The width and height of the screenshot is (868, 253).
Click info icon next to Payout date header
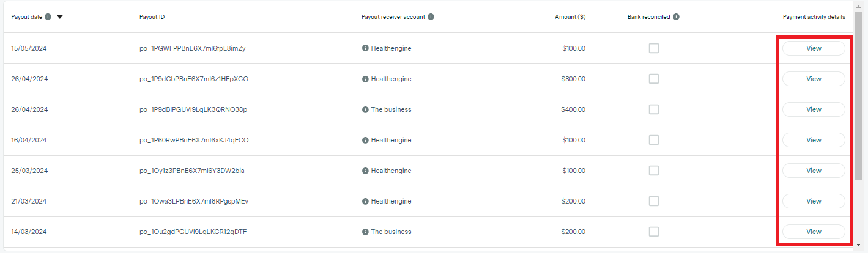[48, 17]
